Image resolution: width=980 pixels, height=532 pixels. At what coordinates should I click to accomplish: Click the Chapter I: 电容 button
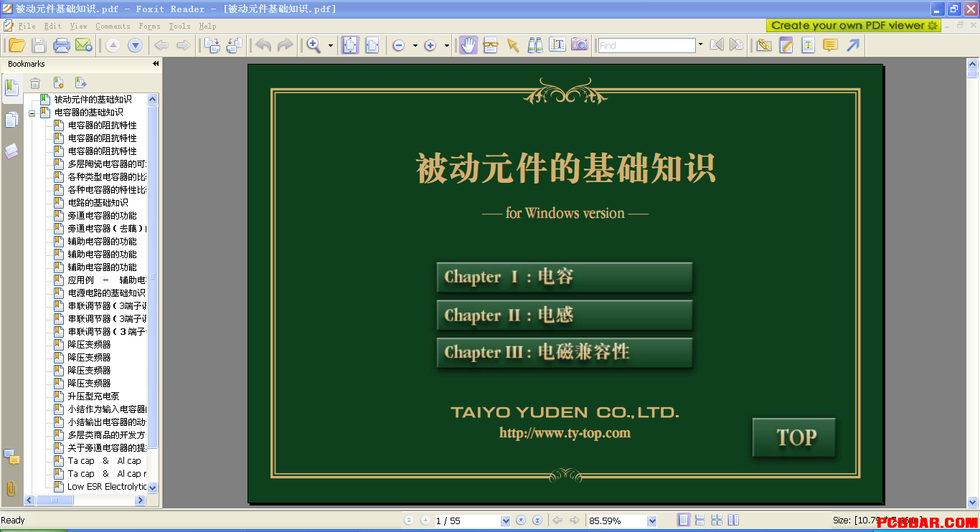[x=565, y=277]
